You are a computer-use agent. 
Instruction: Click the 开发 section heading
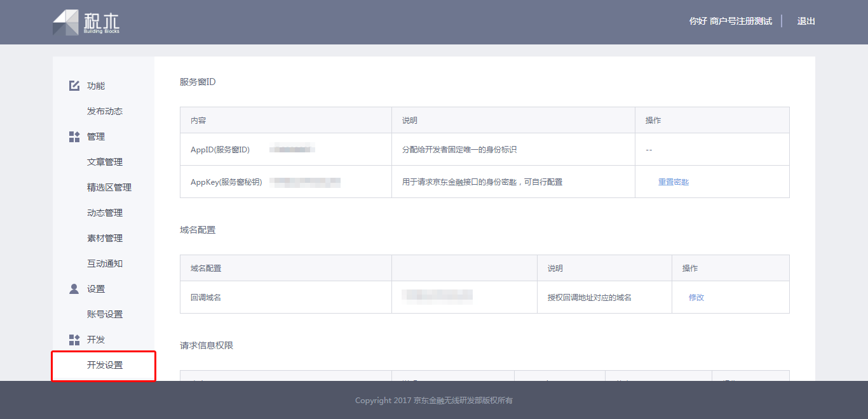click(96, 340)
